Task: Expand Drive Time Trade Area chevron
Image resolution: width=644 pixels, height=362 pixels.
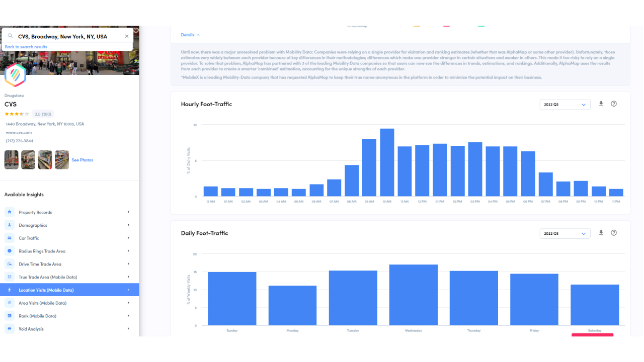Action: (x=128, y=264)
